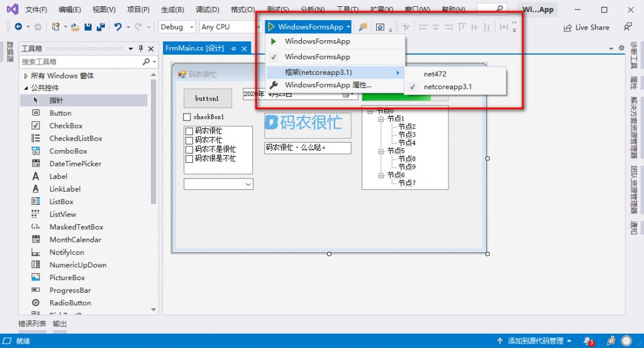
Task: Toggle checkBox1 on the form
Action: tap(187, 117)
